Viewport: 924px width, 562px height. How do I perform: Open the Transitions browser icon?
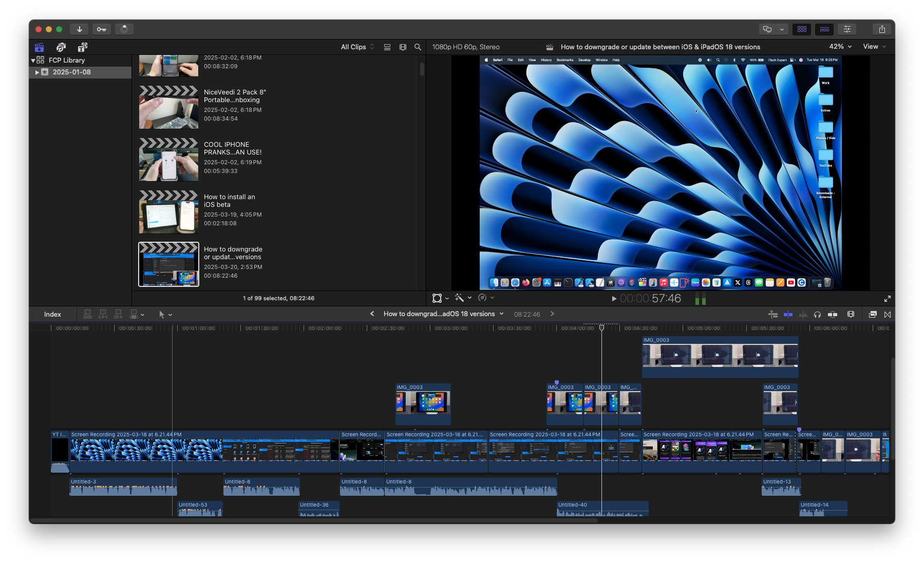click(x=887, y=315)
